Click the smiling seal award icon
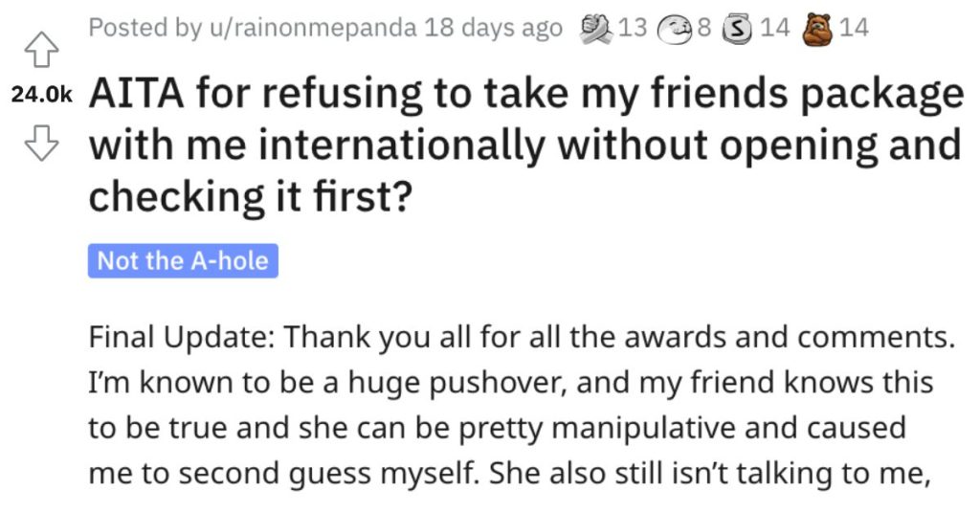The width and height of the screenshot is (980, 512). [x=675, y=30]
